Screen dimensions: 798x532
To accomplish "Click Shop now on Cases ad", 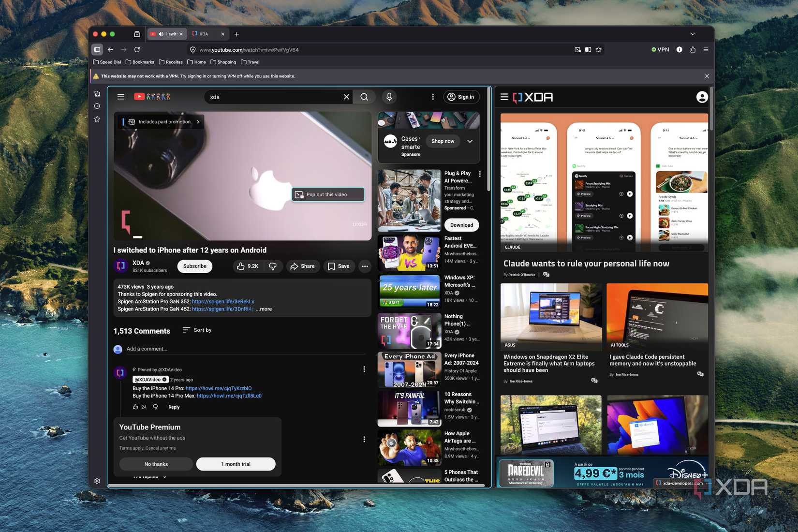I will tap(443, 141).
